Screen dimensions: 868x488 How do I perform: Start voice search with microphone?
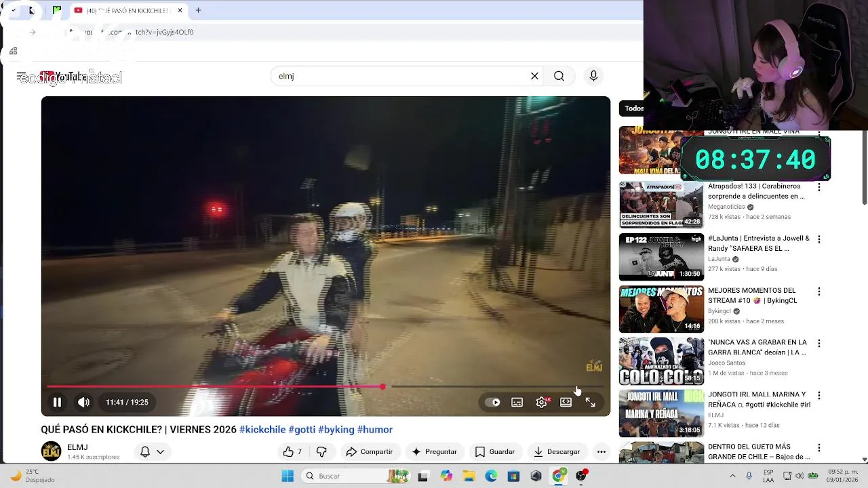[593, 76]
